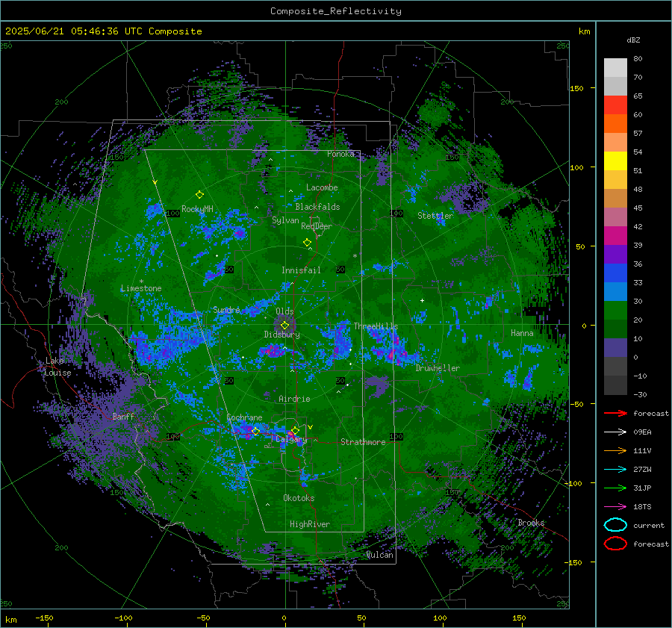Viewport: 672px width, 628px height.
Task: Select the Strathmore label
Action: tap(363, 442)
